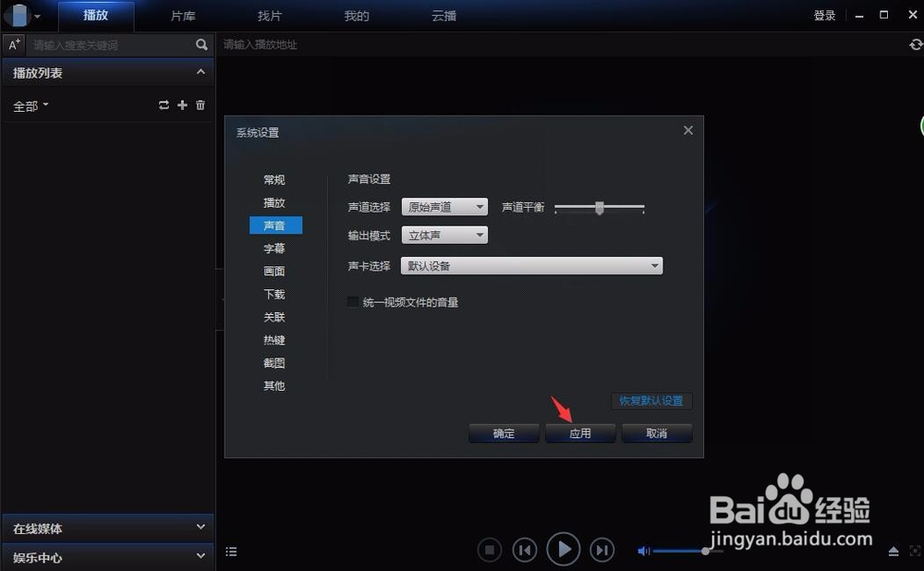Open the 全部 filter dropdown
The width and height of the screenshot is (924, 571).
tap(30, 106)
